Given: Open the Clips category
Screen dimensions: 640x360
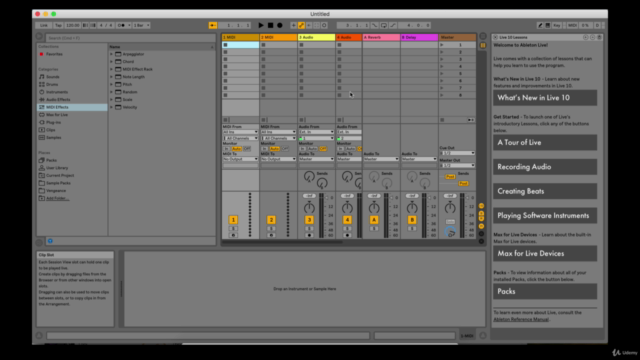Looking at the screenshot, I should click(51, 130).
